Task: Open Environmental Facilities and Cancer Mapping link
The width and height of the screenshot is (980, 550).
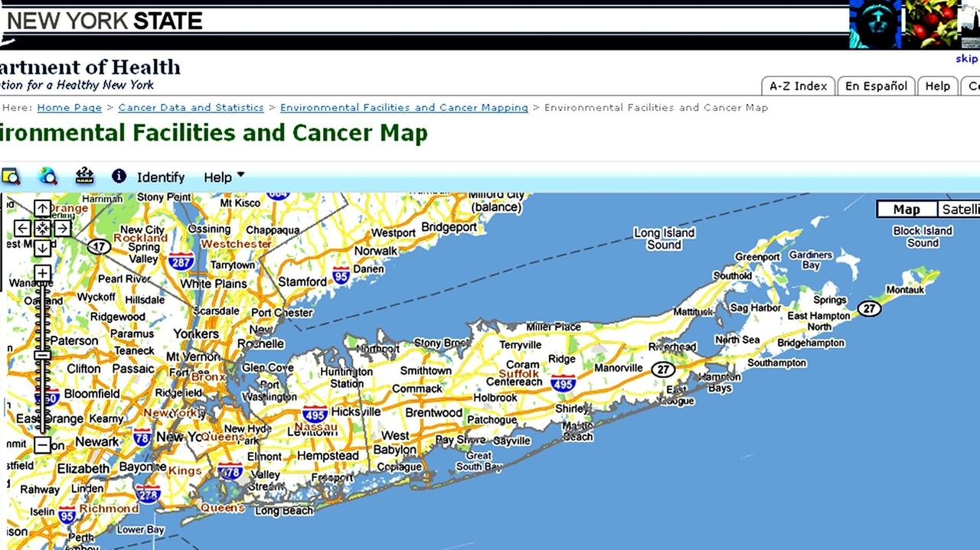Action: pyautogui.click(x=404, y=108)
